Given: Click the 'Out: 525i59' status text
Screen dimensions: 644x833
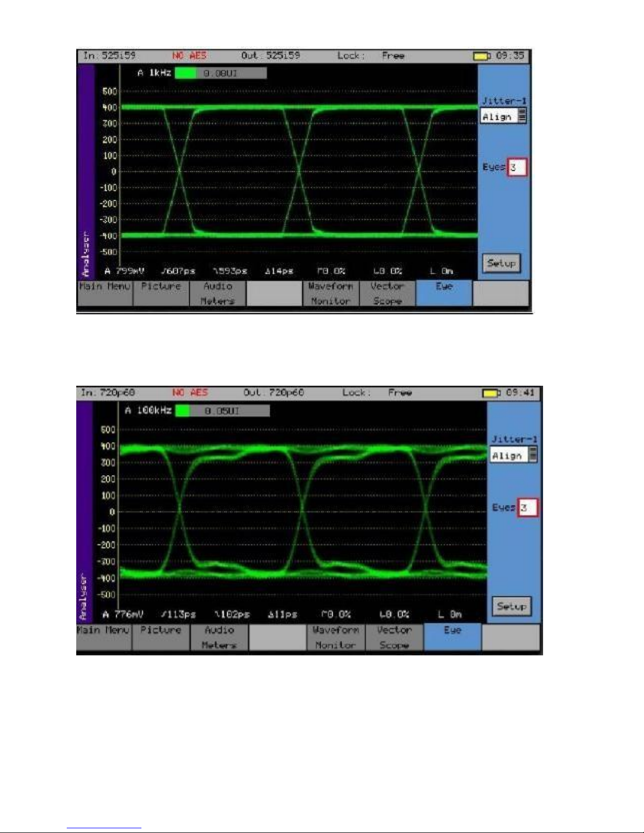Looking at the screenshot, I should pos(271,55).
